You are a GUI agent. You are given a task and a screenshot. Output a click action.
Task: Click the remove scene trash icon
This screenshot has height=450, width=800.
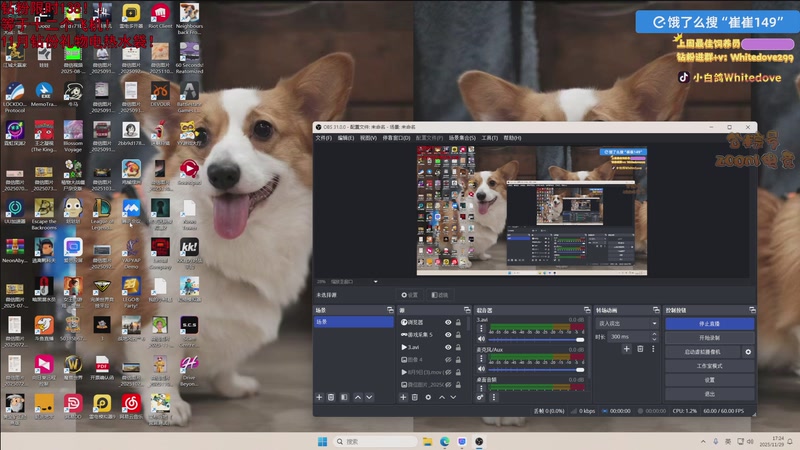tap(331, 397)
